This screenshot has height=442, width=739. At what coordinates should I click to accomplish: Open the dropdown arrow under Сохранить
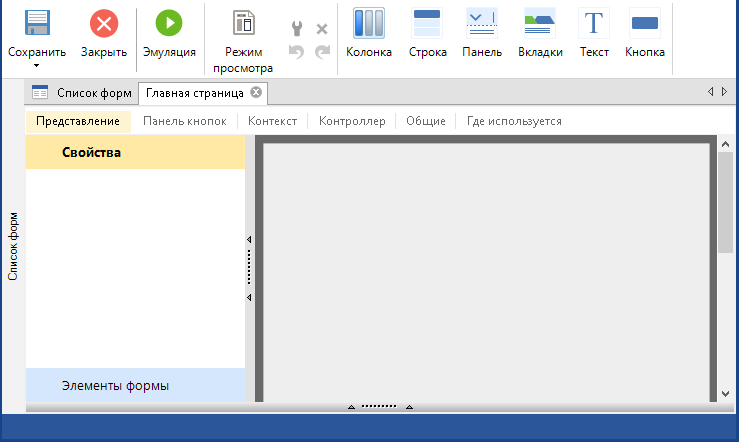click(37, 66)
